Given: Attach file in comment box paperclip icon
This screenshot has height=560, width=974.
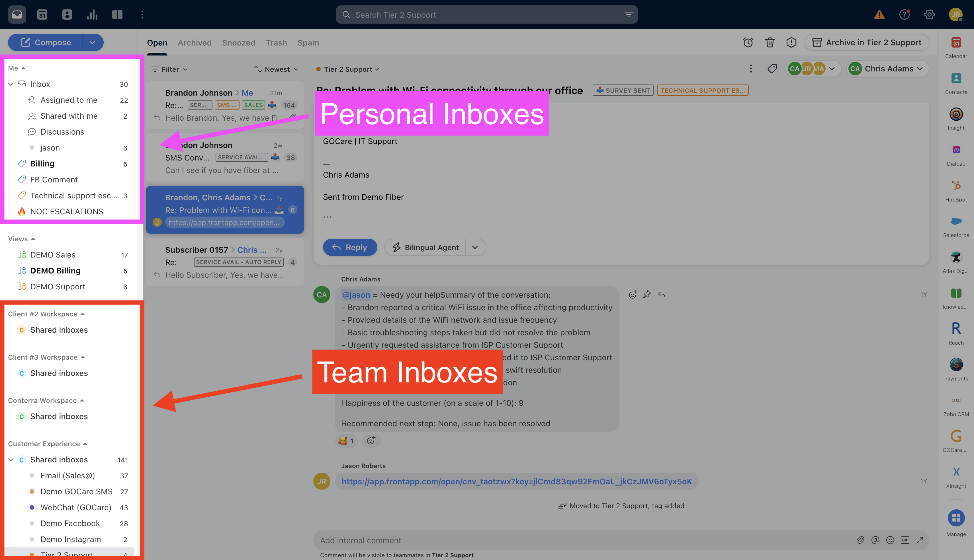Looking at the screenshot, I should pyautogui.click(x=860, y=540).
